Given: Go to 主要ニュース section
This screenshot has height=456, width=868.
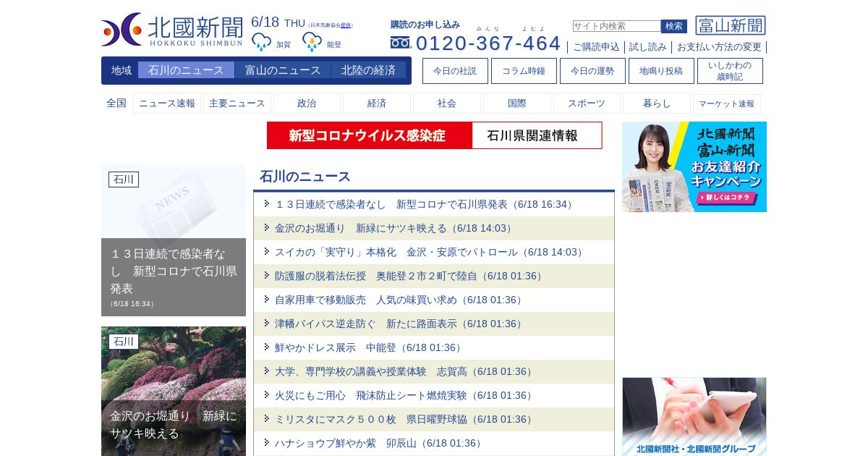Looking at the screenshot, I should (x=237, y=104).
